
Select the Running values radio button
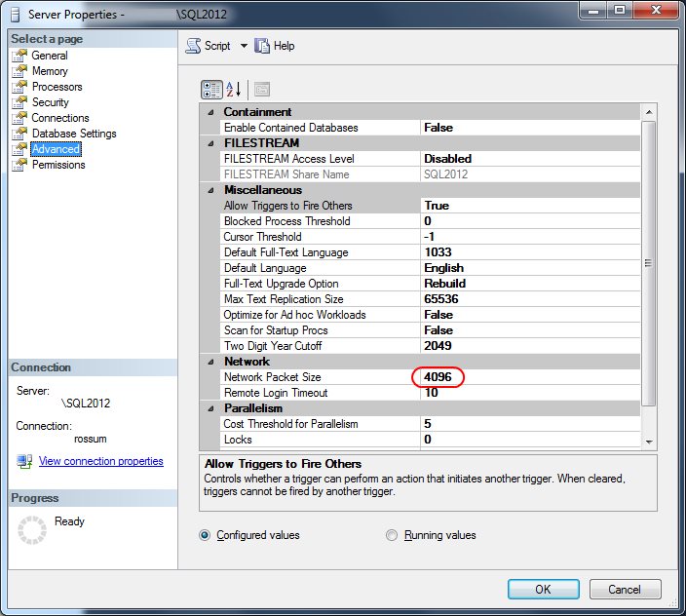[392, 535]
